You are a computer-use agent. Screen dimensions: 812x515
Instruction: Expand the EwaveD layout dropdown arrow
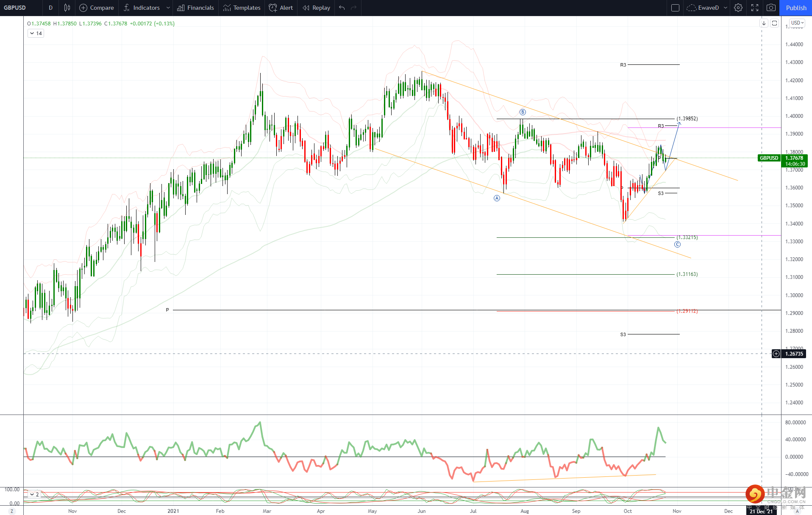[726, 8]
